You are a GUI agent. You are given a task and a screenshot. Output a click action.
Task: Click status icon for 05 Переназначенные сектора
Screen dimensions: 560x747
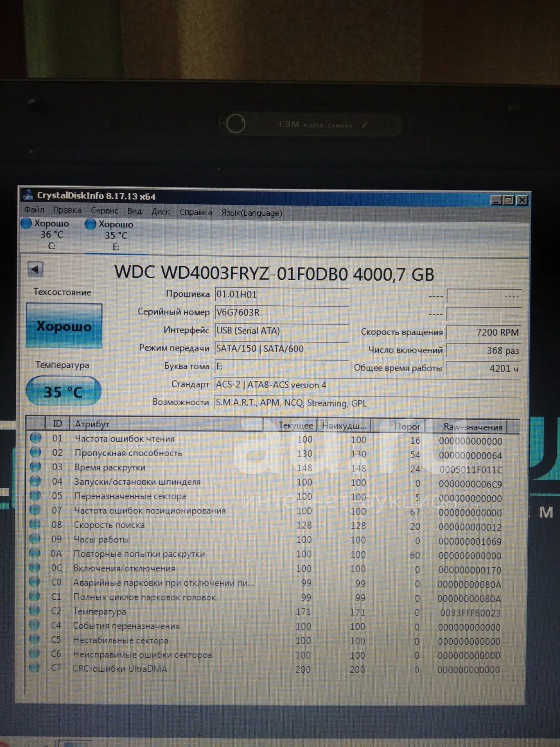(x=35, y=495)
